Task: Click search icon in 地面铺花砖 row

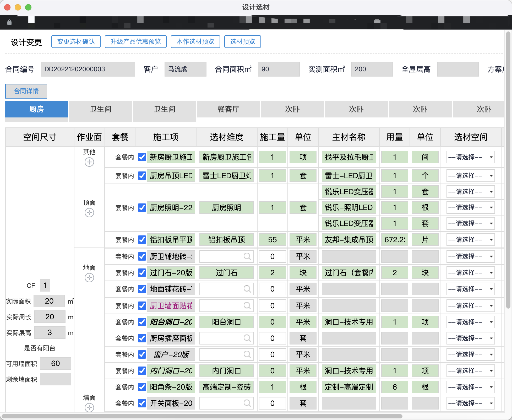Action: point(247,289)
